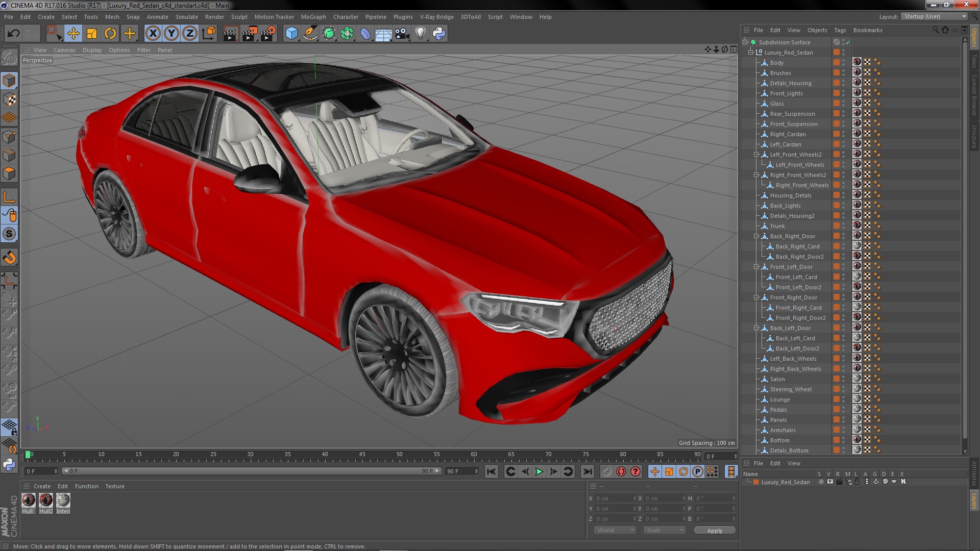The image size is (980, 551).
Task: Enable Texture mode in left sidebar
Action: coord(9,99)
